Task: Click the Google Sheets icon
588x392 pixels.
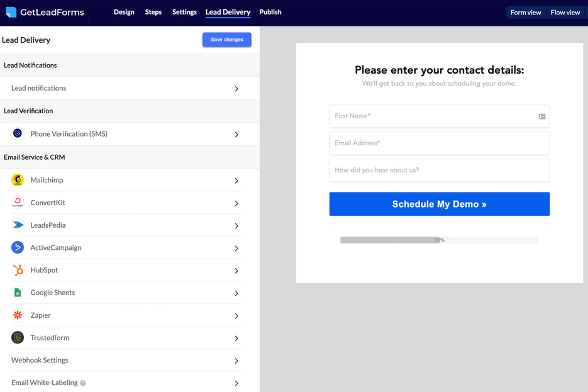Action: pyautogui.click(x=18, y=293)
